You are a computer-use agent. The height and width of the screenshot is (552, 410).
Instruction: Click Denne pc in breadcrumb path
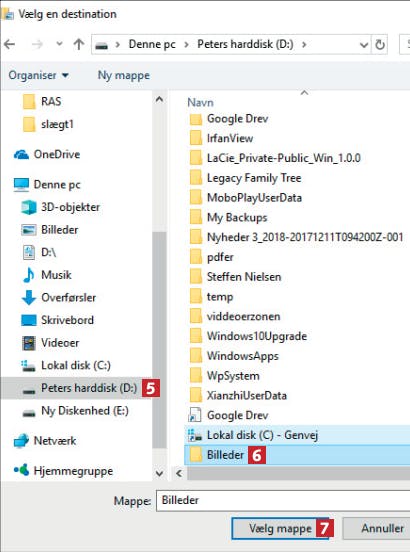point(152,44)
